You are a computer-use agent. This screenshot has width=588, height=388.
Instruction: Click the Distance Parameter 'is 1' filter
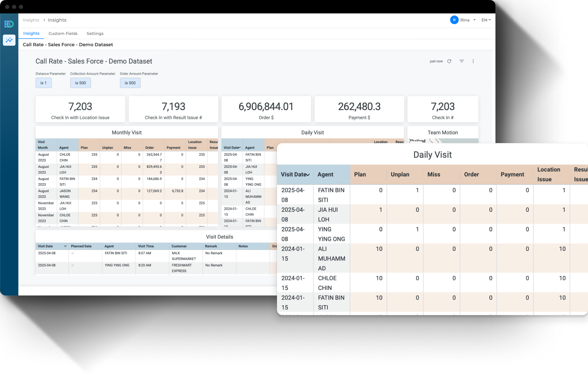tap(43, 83)
